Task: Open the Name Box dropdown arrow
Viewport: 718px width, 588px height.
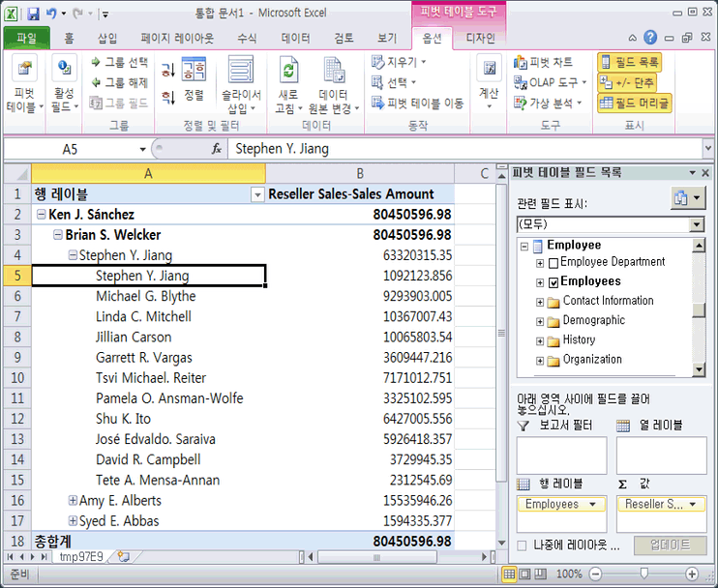Action: [142, 149]
